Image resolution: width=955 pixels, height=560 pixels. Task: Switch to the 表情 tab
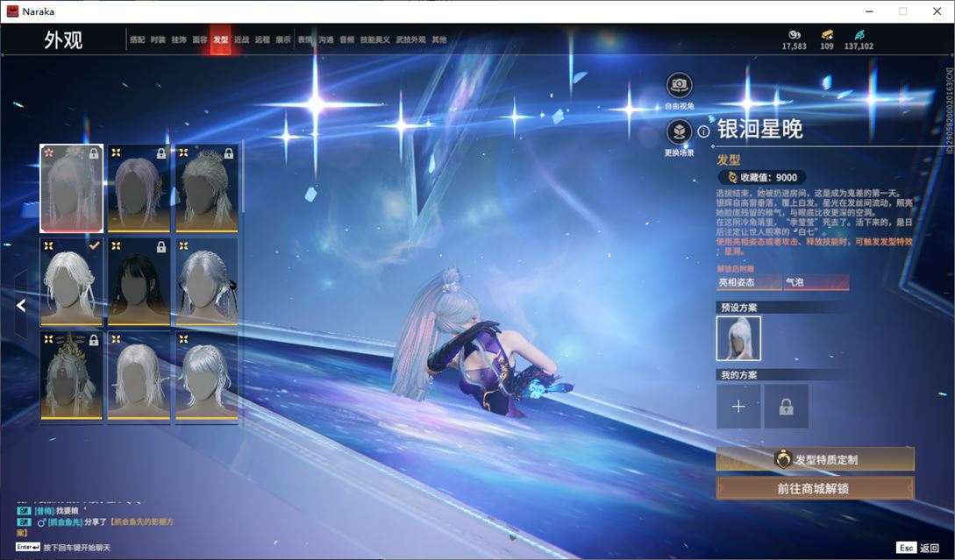[x=305, y=39]
